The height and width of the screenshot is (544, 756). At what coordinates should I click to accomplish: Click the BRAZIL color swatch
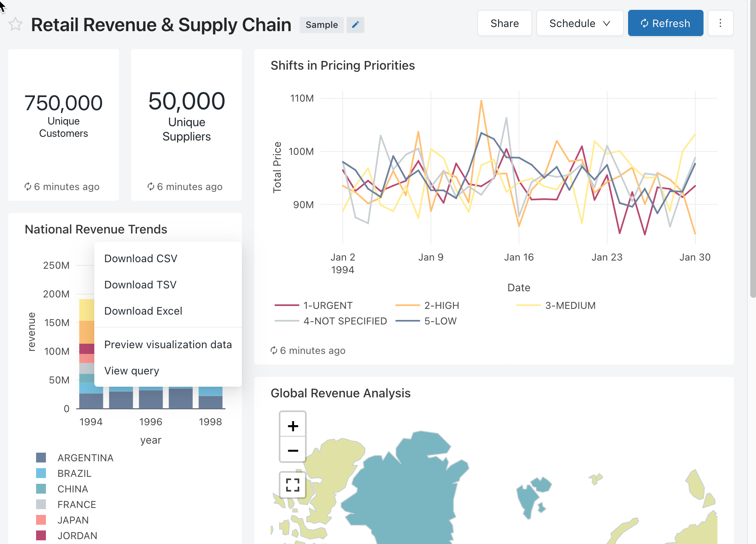pyautogui.click(x=41, y=474)
